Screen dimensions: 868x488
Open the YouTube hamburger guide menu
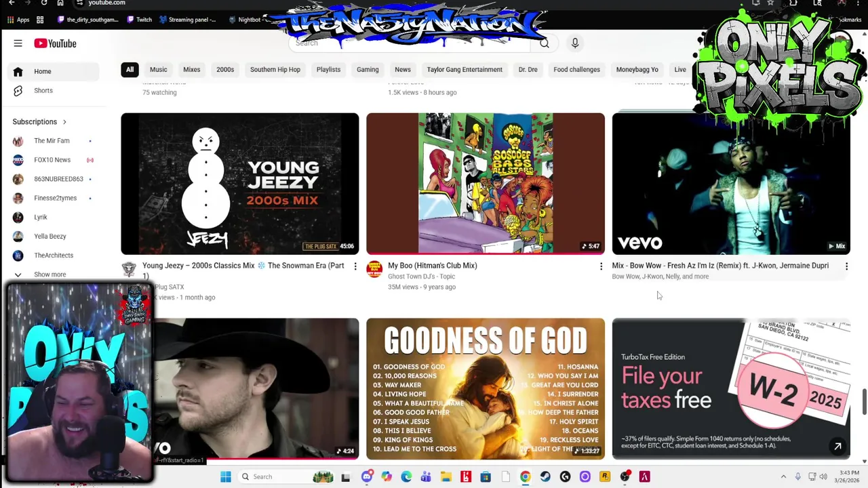click(18, 43)
